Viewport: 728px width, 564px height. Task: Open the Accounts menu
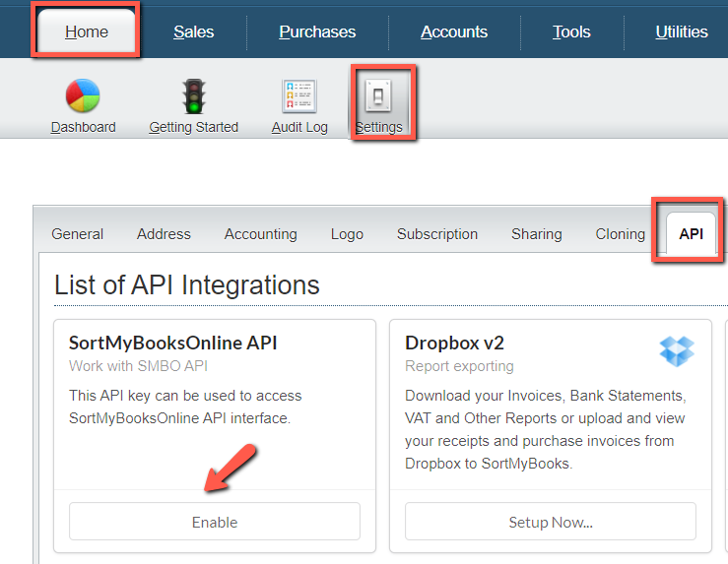click(454, 31)
